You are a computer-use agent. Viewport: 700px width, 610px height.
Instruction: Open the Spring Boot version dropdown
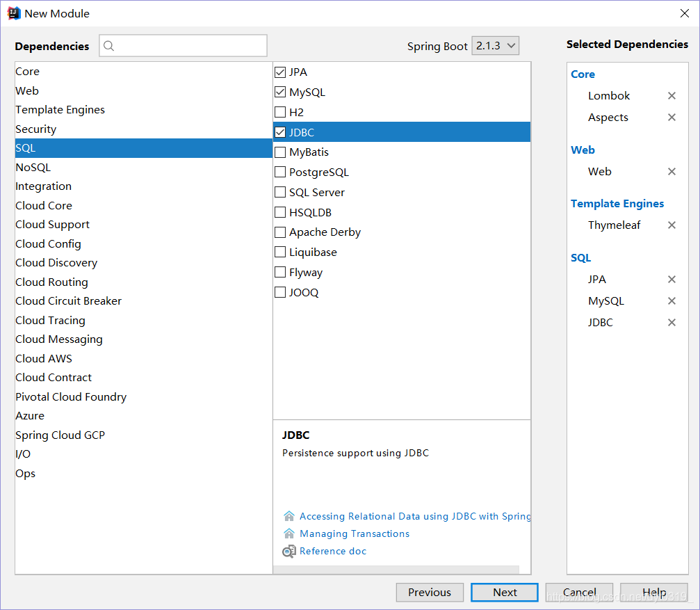496,45
